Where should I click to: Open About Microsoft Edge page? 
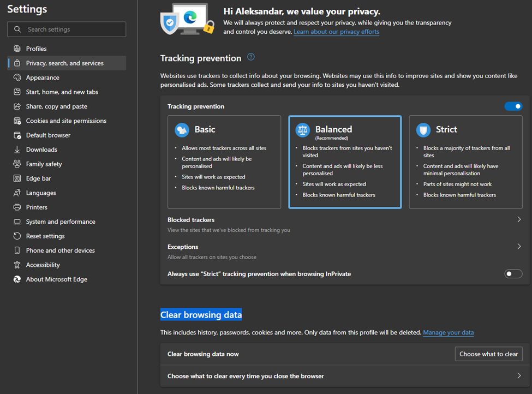pos(67,279)
